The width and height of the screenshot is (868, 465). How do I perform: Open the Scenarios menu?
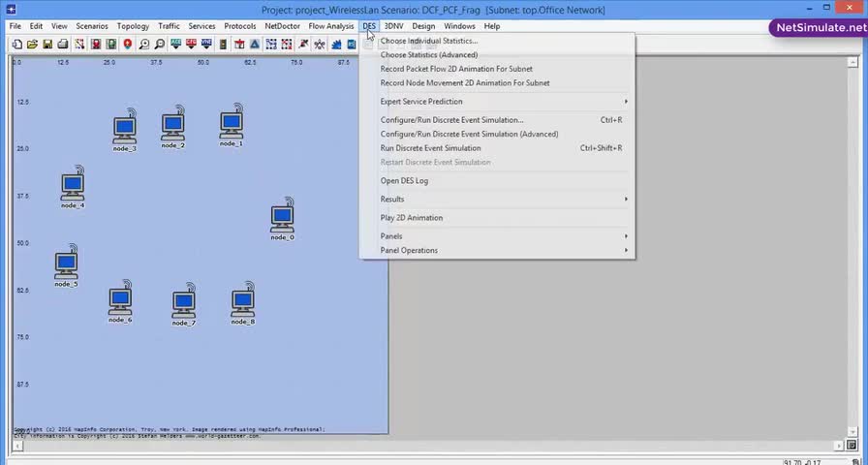(92, 26)
